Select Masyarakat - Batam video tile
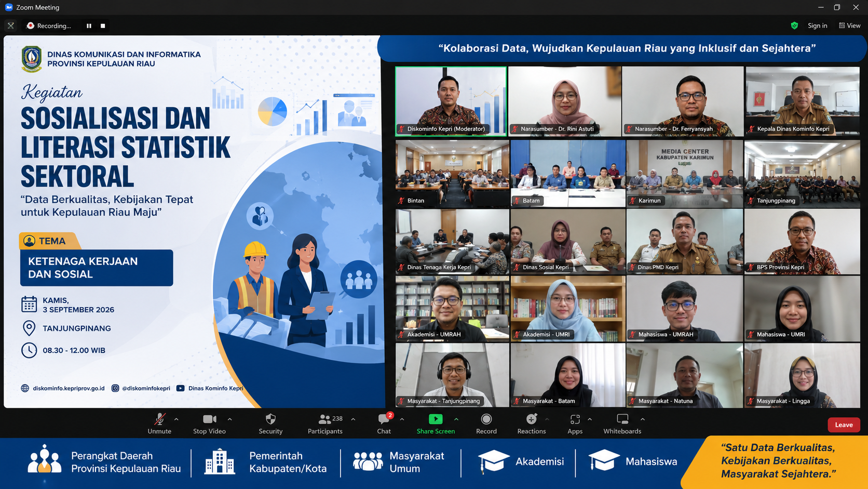Viewport: 868px width, 489px height. (x=568, y=375)
